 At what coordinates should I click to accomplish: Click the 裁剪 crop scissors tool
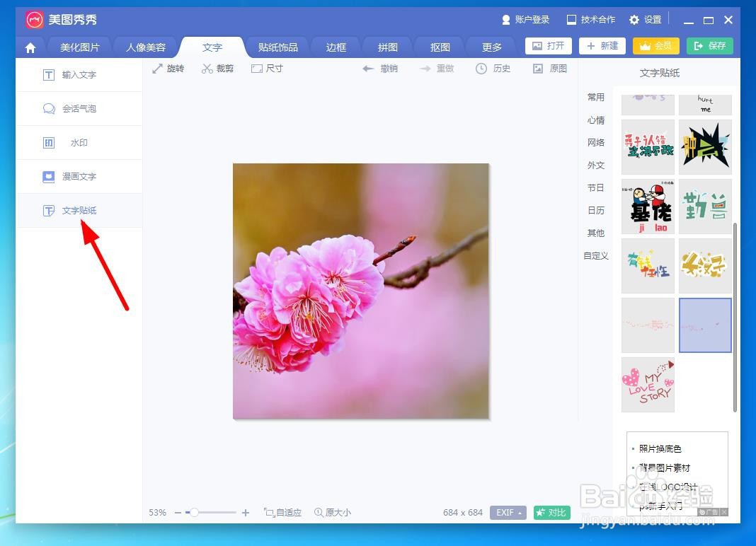pyautogui.click(x=218, y=69)
